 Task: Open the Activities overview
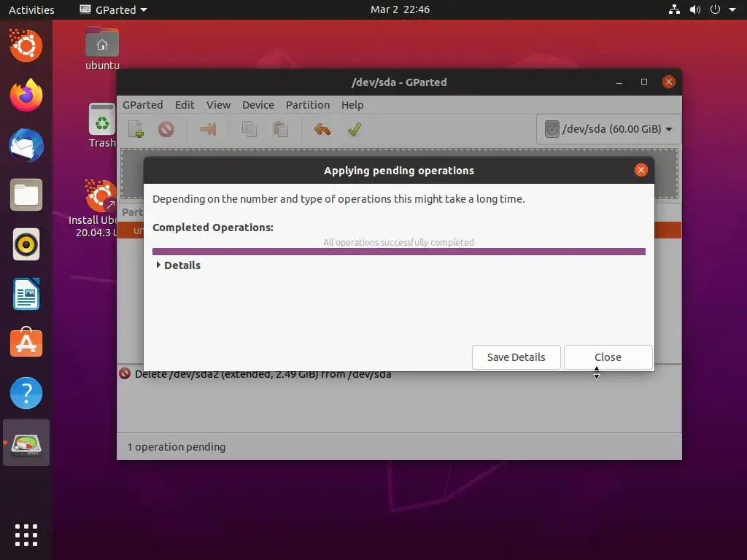pyautogui.click(x=31, y=9)
